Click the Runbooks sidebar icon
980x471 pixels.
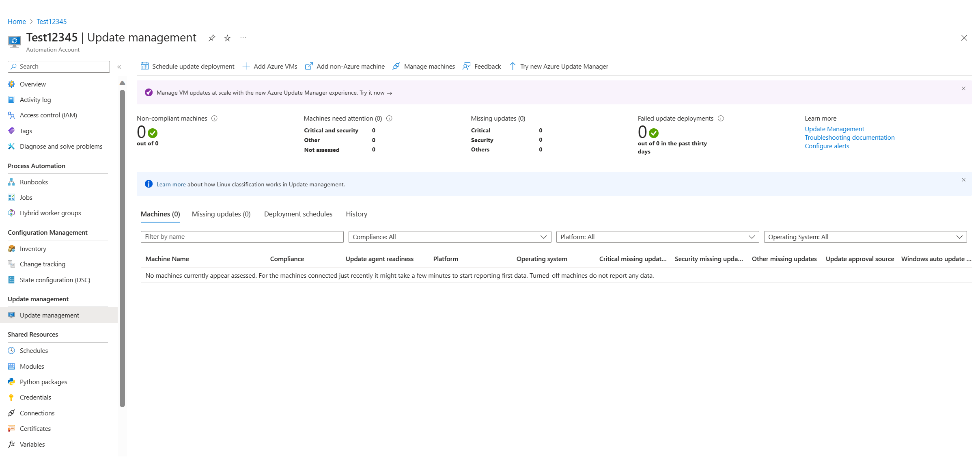[11, 182]
